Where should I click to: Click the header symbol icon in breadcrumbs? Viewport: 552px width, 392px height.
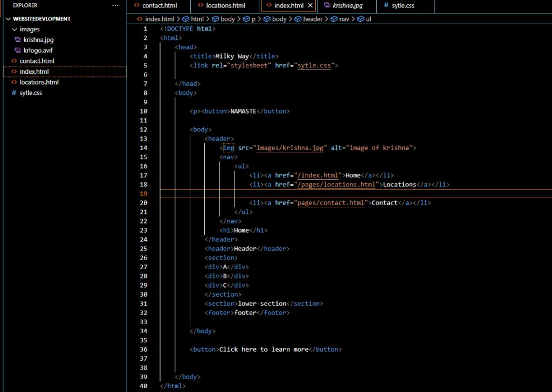click(x=298, y=19)
